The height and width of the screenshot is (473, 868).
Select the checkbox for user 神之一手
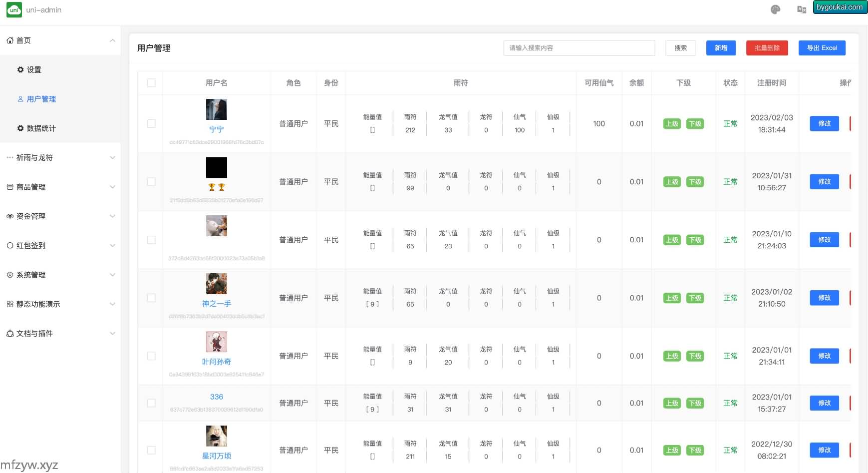tap(151, 298)
